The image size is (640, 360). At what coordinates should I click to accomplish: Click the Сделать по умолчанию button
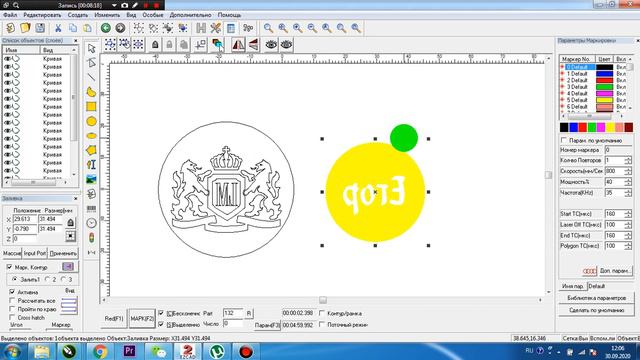[596, 310]
